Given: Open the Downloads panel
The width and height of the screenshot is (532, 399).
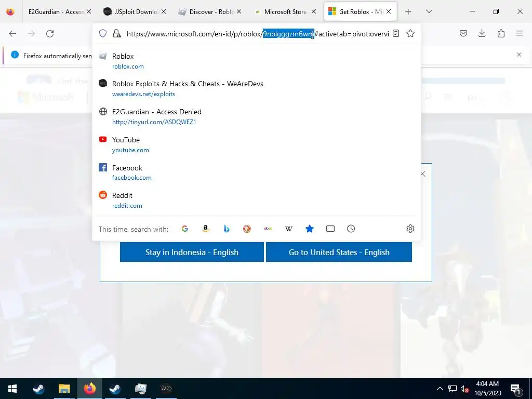Looking at the screenshot, I should click(x=482, y=33).
